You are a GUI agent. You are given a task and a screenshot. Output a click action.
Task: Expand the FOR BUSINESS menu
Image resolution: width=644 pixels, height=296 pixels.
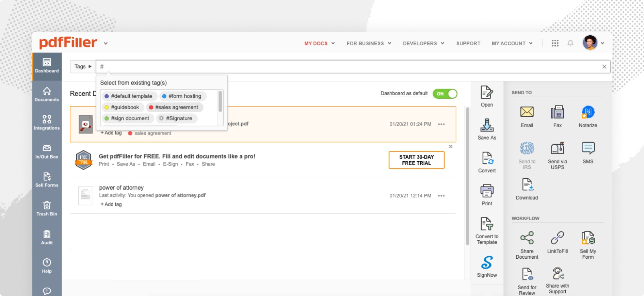tap(369, 43)
